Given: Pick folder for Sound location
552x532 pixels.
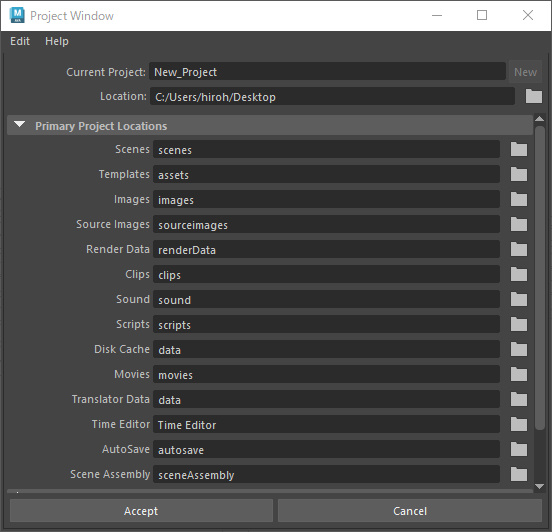Looking at the screenshot, I should pyautogui.click(x=519, y=299).
